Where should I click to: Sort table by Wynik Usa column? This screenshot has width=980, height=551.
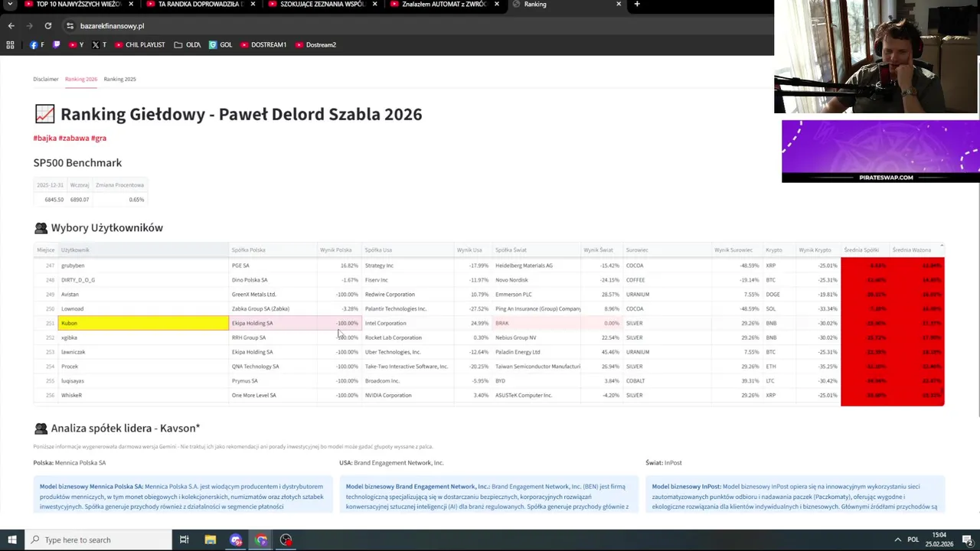tap(472, 250)
